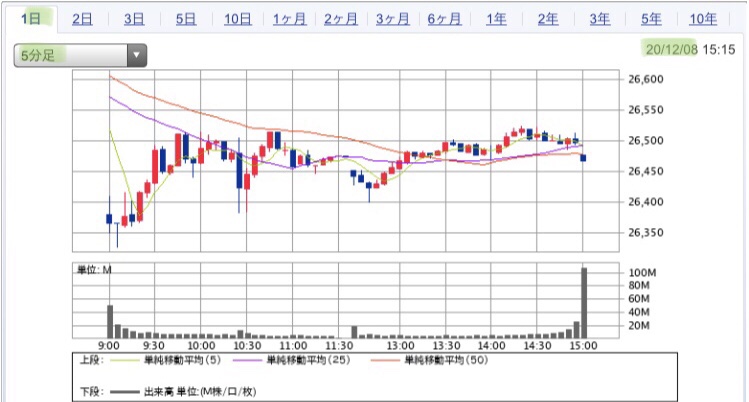
Task: View the 5年 chart range
Action: (651, 19)
